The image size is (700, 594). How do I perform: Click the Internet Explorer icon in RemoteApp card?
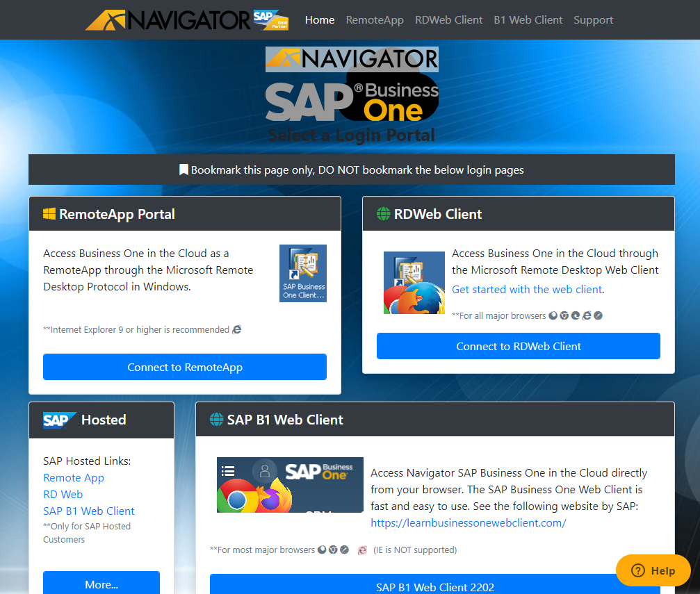tap(236, 329)
